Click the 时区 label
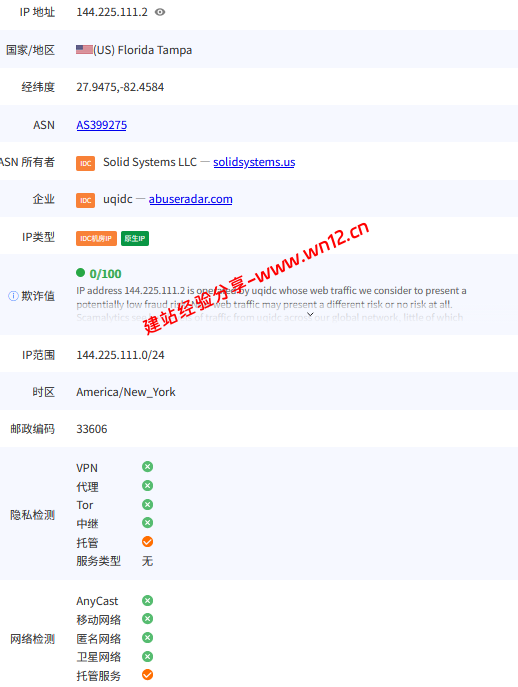This screenshot has height=687, width=518. (44, 392)
